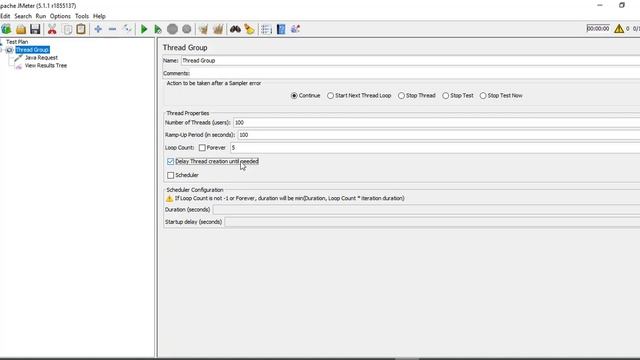Click the Loop Count value field
The width and height of the screenshot is (640, 360).
point(435,148)
